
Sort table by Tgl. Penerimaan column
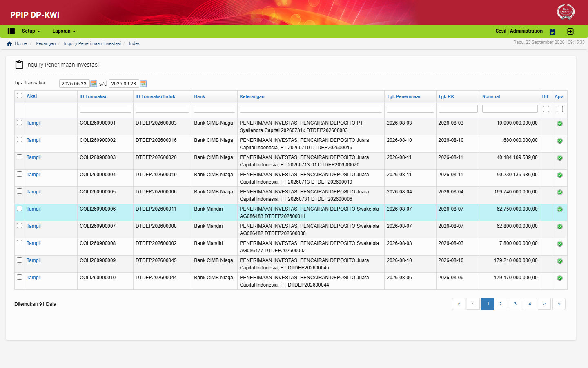coord(404,96)
